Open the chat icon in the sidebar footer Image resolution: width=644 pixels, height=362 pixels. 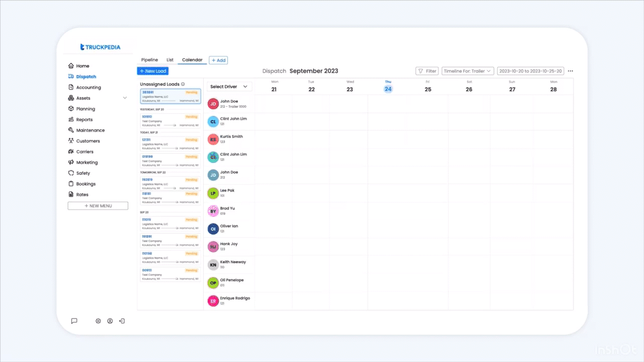point(74,321)
